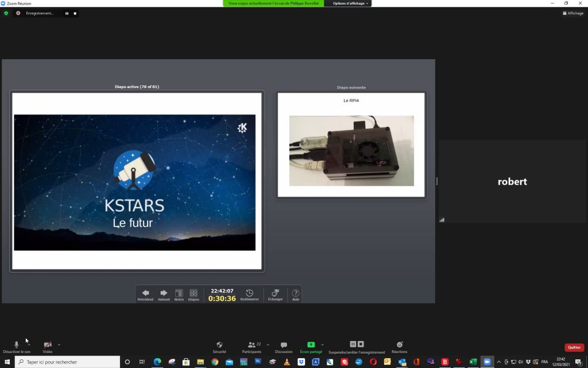Switch to Zoom in the taskbar
Viewport: 588px width, 368px height.
(487, 362)
